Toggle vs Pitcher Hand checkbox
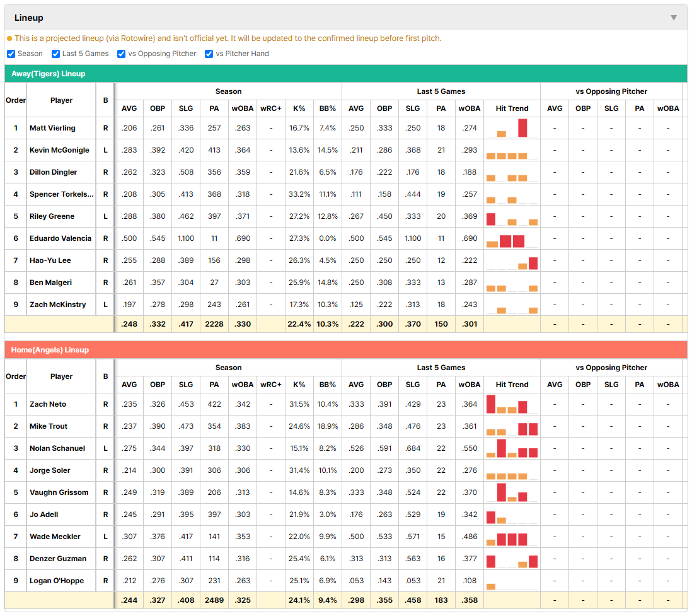692x616 pixels. pos(209,54)
